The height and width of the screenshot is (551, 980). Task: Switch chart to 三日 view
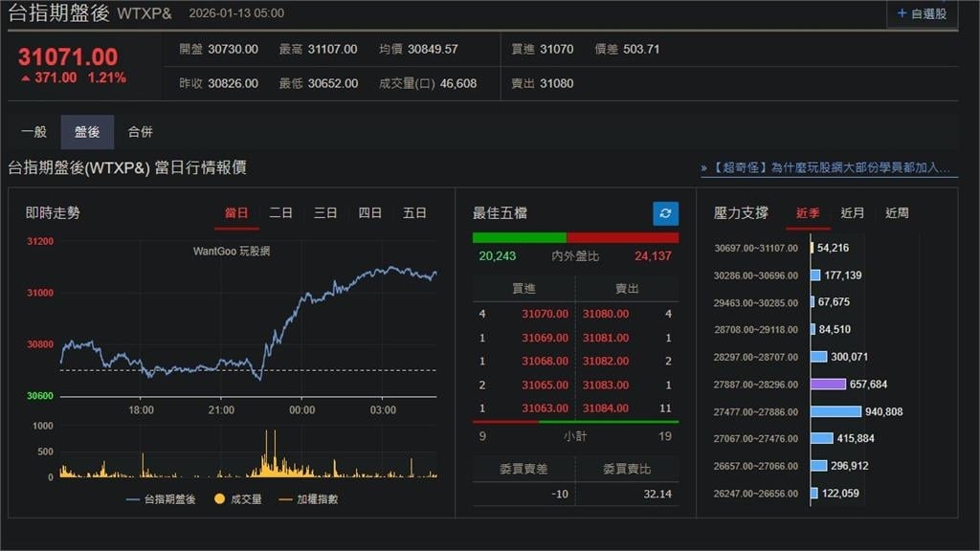coord(325,213)
